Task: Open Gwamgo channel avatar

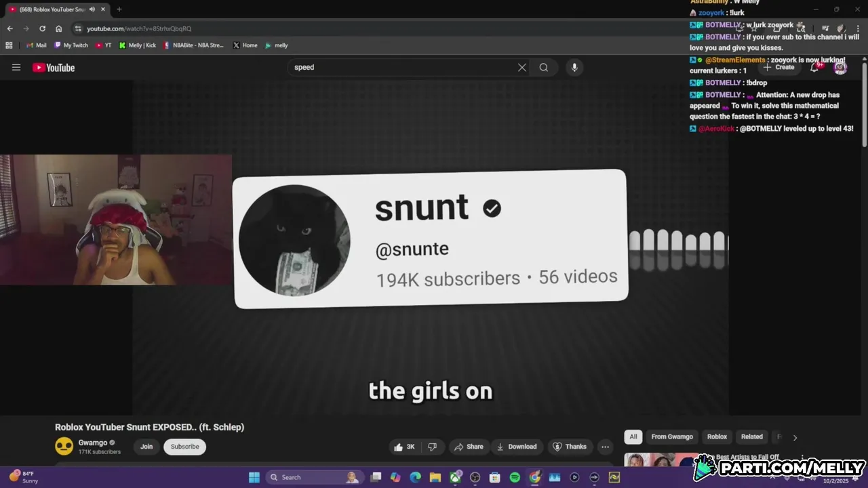Action: pos(64,446)
